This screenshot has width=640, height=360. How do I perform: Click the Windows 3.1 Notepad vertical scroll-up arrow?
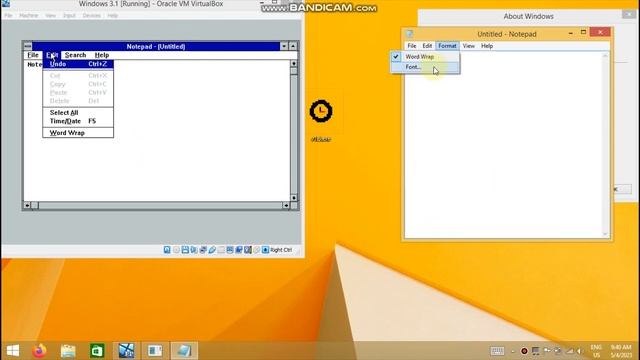pyautogui.click(x=293, y=64)
